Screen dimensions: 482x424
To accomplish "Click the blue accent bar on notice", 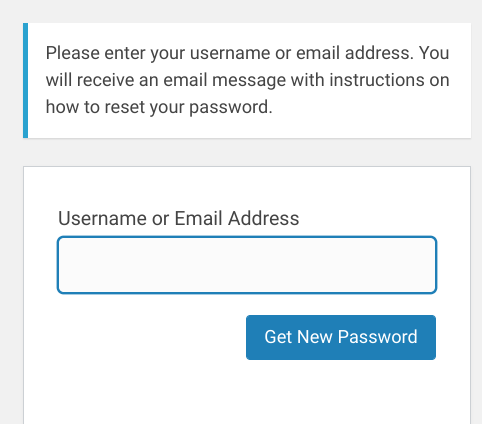I will pos(25,80).
